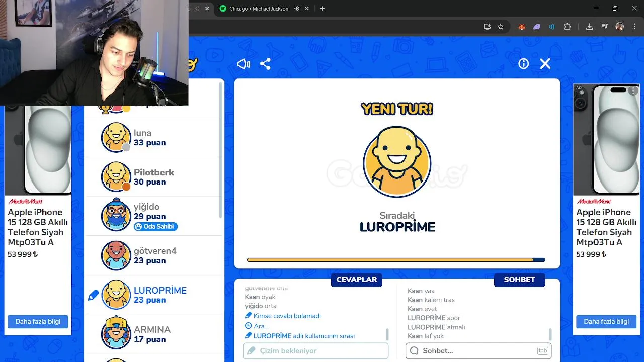
Task: Click the left ad iPhone 15 title
Action: pyautogui.click(x=38, y=227)
